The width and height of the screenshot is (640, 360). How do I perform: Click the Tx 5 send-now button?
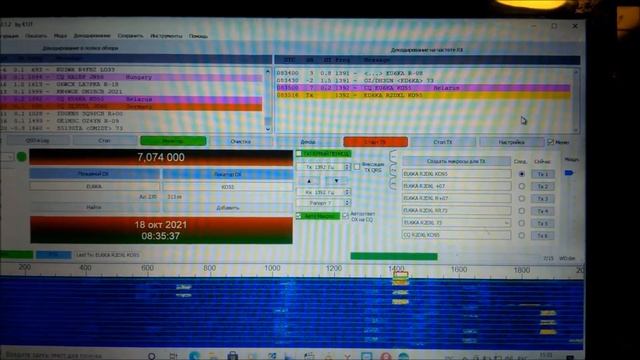542,224
